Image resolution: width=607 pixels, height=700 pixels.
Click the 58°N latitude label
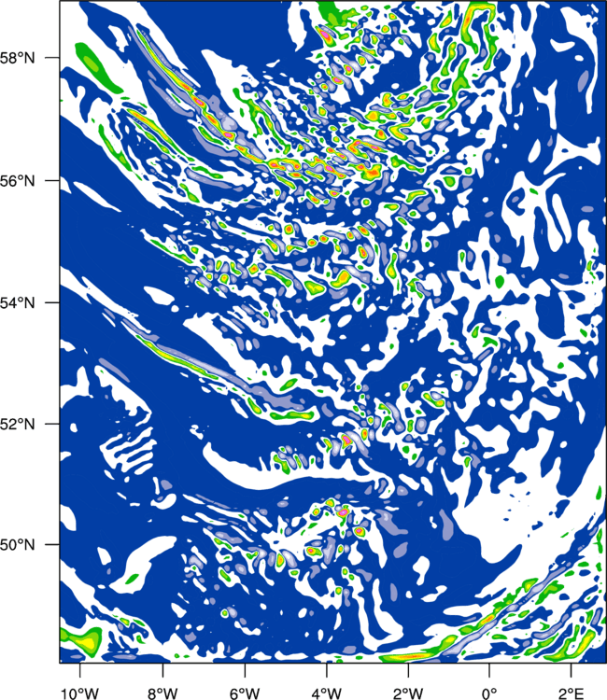click(18, 58)
